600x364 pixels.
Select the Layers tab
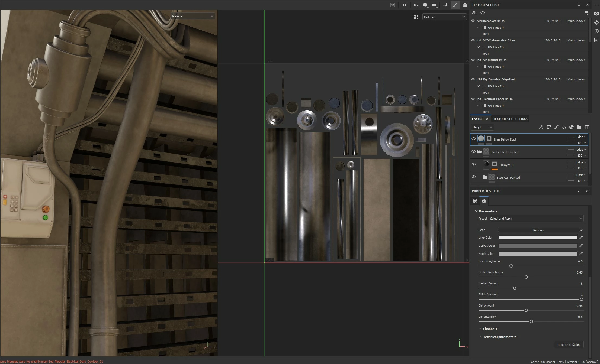point(477,119)
